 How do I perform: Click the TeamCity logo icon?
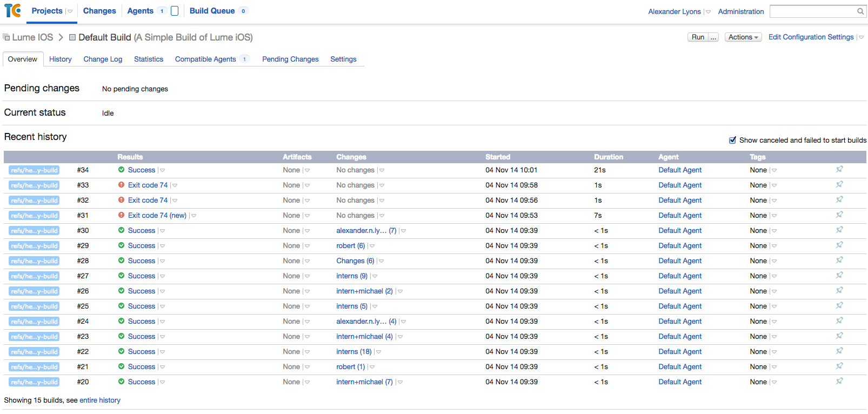tap(12, 10)
